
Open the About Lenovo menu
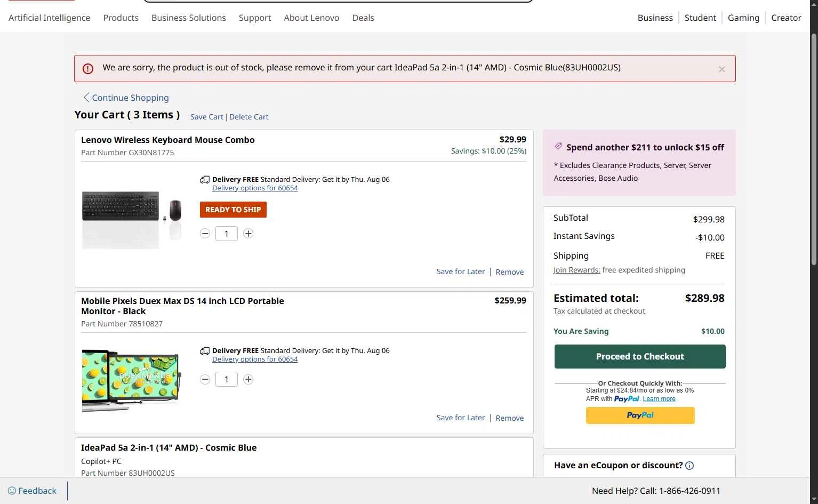click(311, 18)
